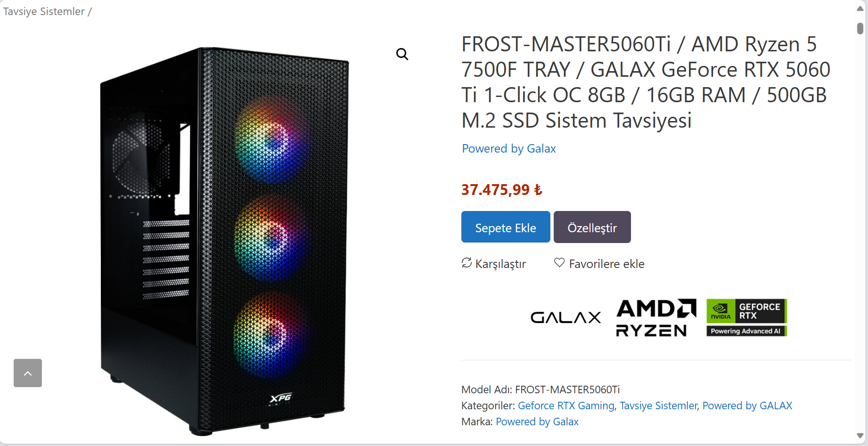868x446 pixels.
Task: Click the back-to-top chevron button
Action: point(28,373)
